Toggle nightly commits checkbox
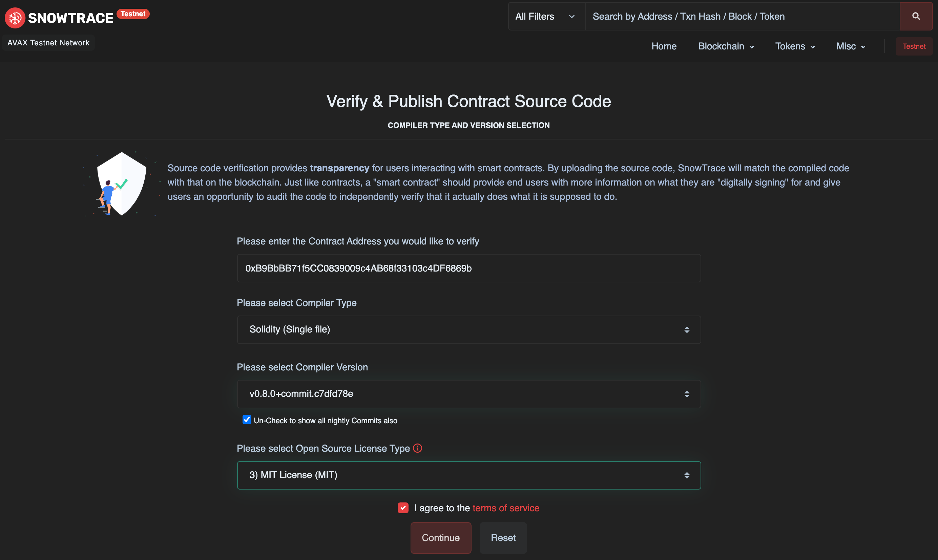Image resolution: width=938 pixels, height=560 pixels. (x=247, y=419)
